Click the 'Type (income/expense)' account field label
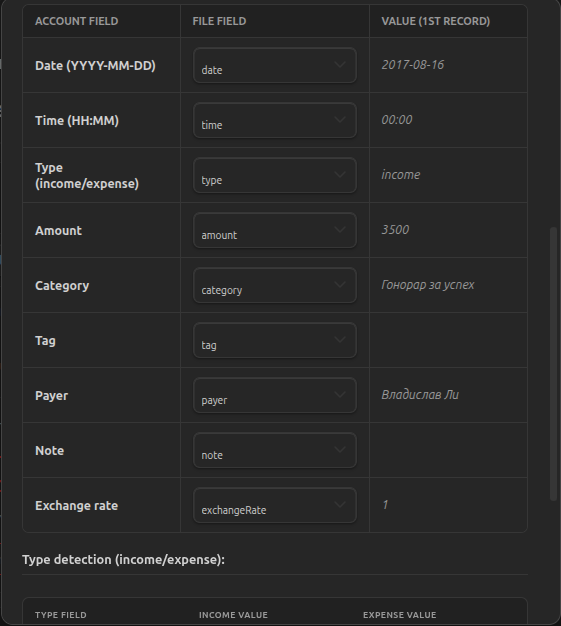 [87, 176]
